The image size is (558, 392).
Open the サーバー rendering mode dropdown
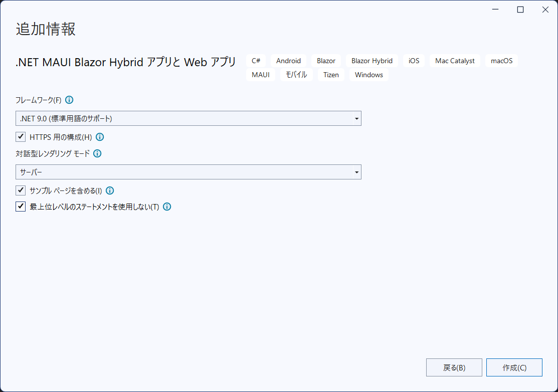188,172
